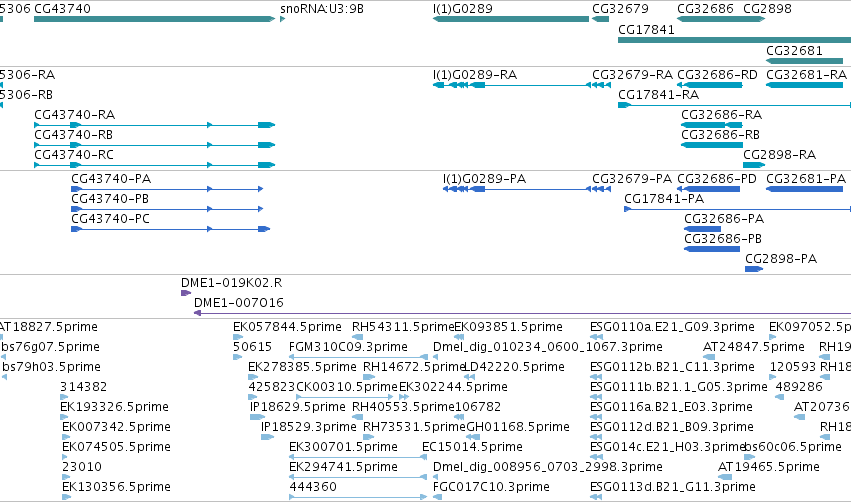Select ESG0116a.B21_E03.3prime EST

click(596, 417)
